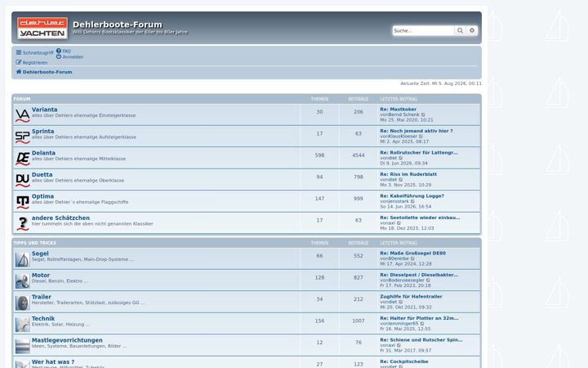Click the FORUM category header

(22, 99)
